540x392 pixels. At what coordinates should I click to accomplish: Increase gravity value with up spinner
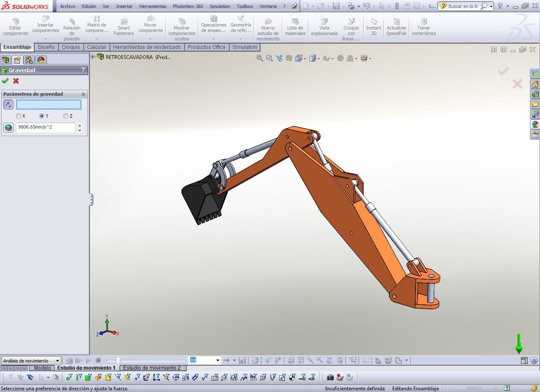(80, 125)
